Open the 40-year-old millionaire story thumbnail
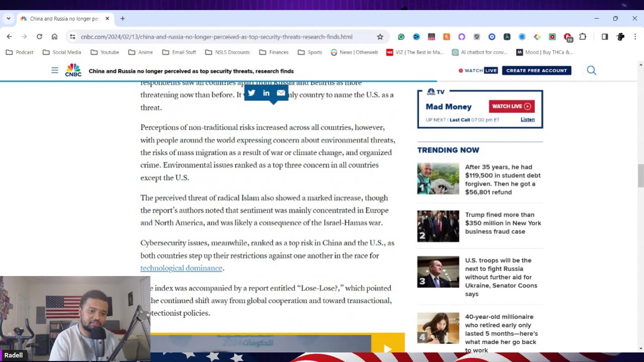The height and width of the screenshot is (362, 644). (x=438, y=328)
